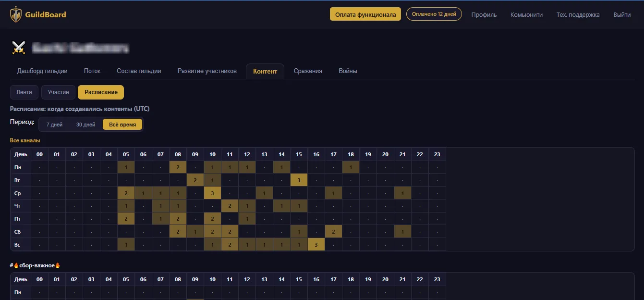Click the День header in Все каналы table

pyautogui.click(x=21, y=154)
